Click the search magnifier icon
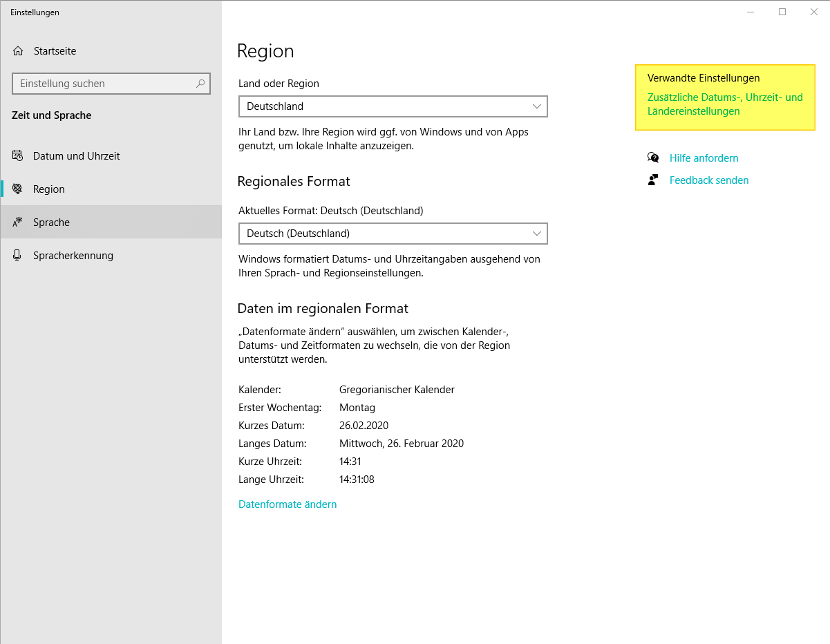Image resolution: width=830 pixels, height=644 pixels. (x=200, y=84)
